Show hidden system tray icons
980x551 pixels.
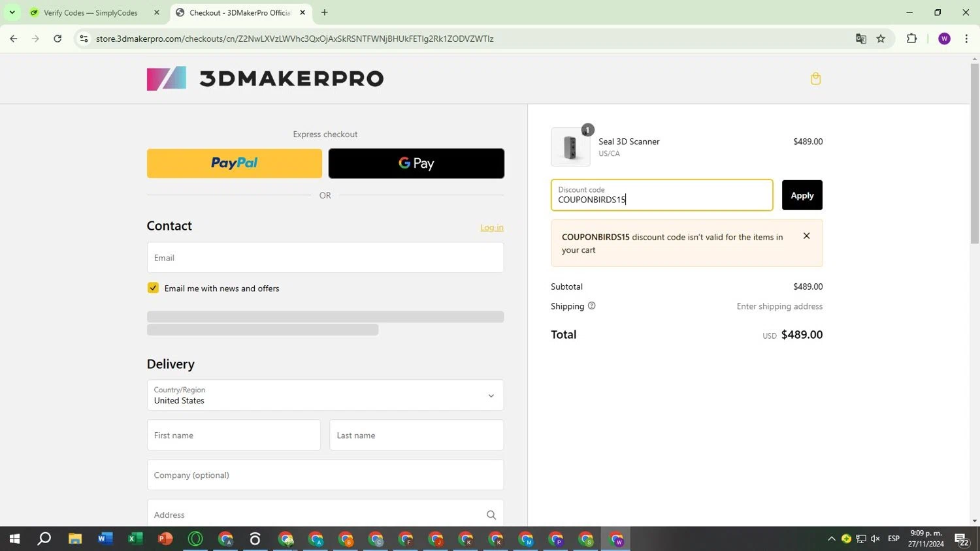click(x=831, y=539)
